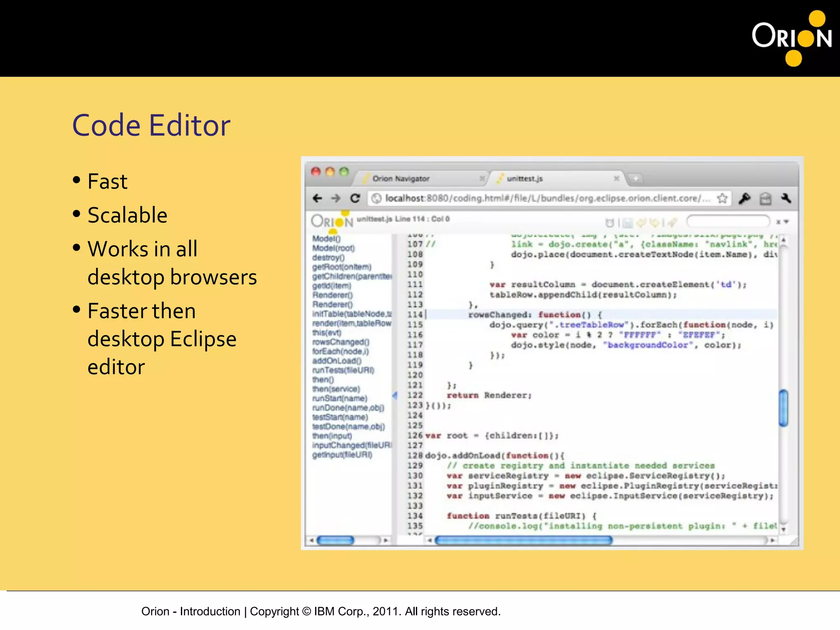Click the editor vertical scrollbar thumb
The image size is (840, 630).
coord(783,408)
